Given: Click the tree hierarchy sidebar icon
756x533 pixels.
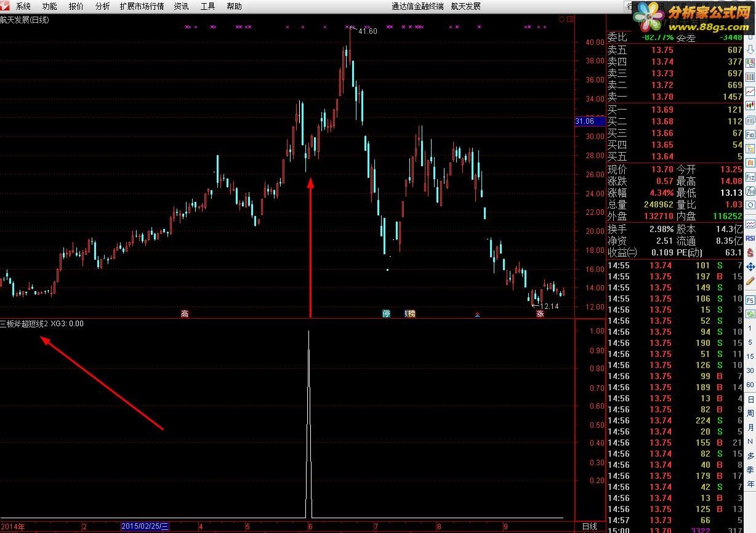Looking at the screenshot, I should point(750,148).
